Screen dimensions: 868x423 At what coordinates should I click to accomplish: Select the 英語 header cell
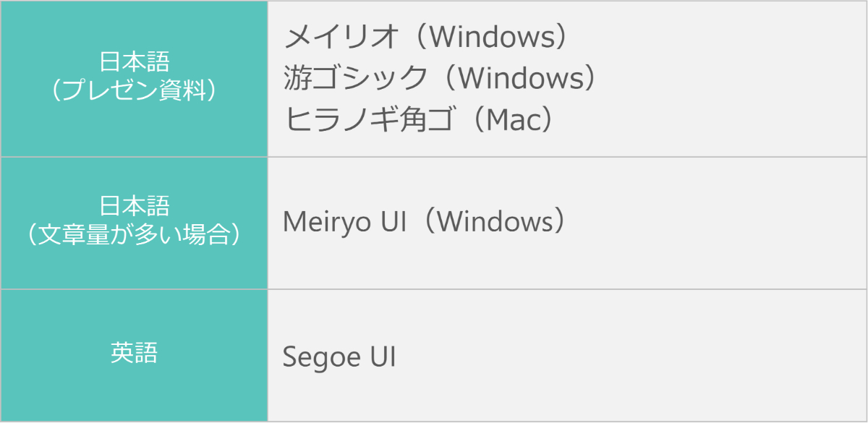click(134, 353)
